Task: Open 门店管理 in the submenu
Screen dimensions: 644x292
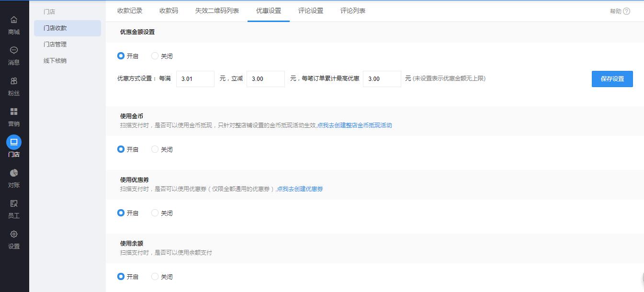Action: (55, 45)
